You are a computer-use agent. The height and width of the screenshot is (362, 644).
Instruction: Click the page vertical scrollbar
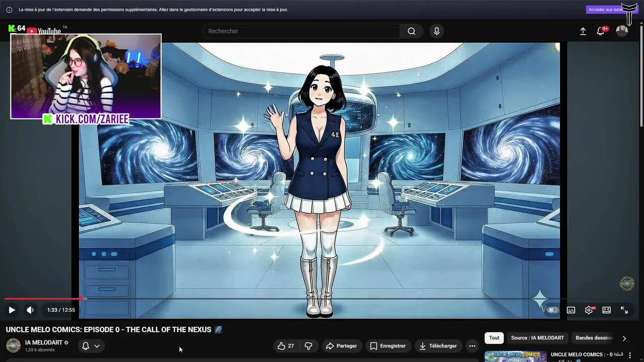click(x=641, y=75)
